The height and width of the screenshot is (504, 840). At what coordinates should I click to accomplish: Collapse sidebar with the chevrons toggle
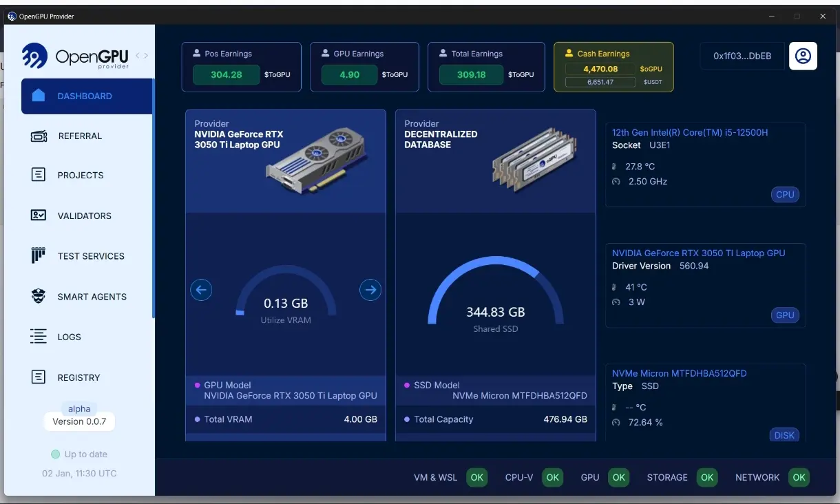click(x=141, y=55)
